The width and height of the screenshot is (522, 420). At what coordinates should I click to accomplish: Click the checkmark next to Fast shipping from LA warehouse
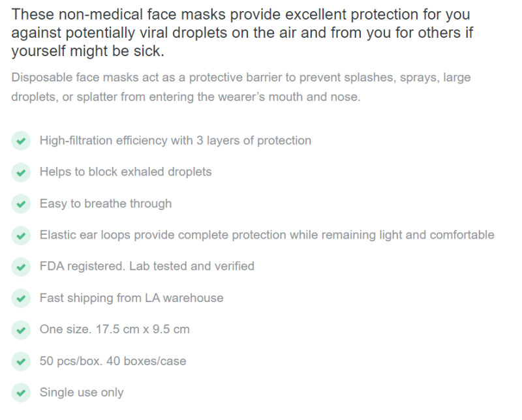point(21,298)
